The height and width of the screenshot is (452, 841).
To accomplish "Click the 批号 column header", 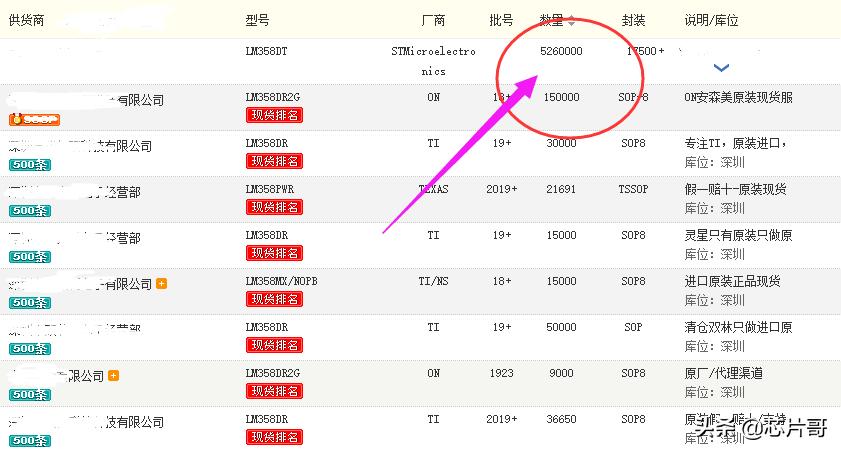I will coord(501,21).
